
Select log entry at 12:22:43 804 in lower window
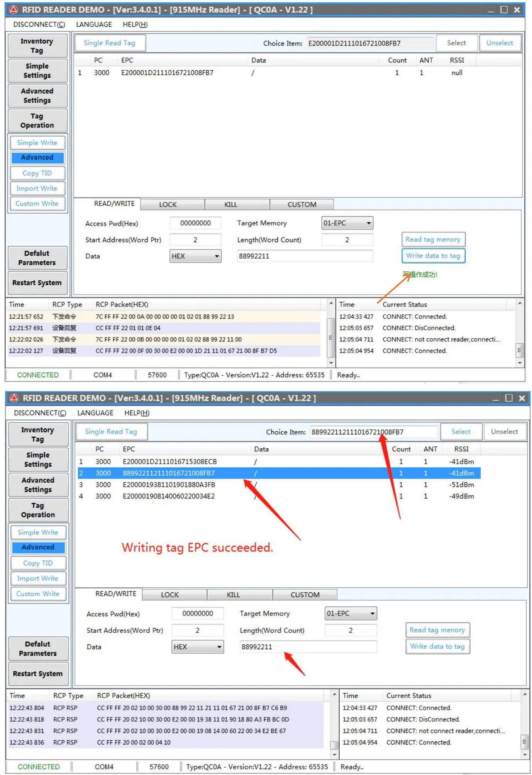click(166, 708)
